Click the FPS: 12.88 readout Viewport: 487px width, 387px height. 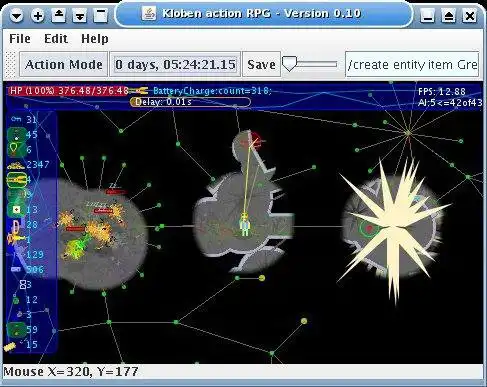pos(442,92)
